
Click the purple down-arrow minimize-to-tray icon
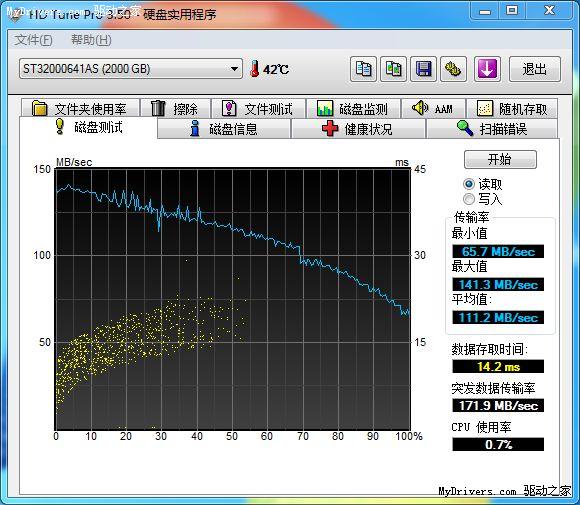tap(487, 69)
